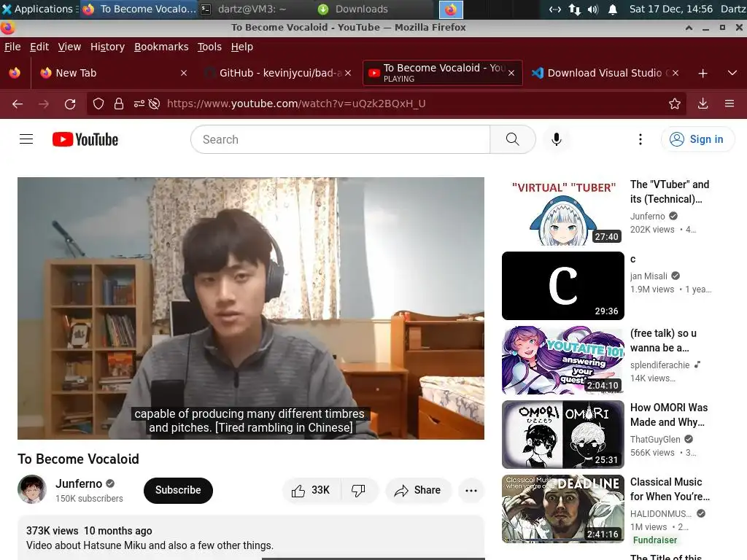Open the notification bell in system panel
Viewport: 747px width, 560px height.
point(613,9)
